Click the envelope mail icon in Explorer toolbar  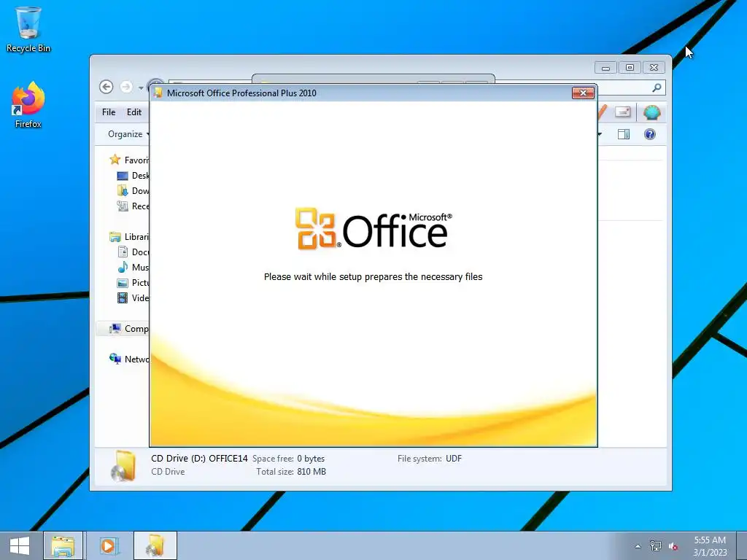coord(623,112)
